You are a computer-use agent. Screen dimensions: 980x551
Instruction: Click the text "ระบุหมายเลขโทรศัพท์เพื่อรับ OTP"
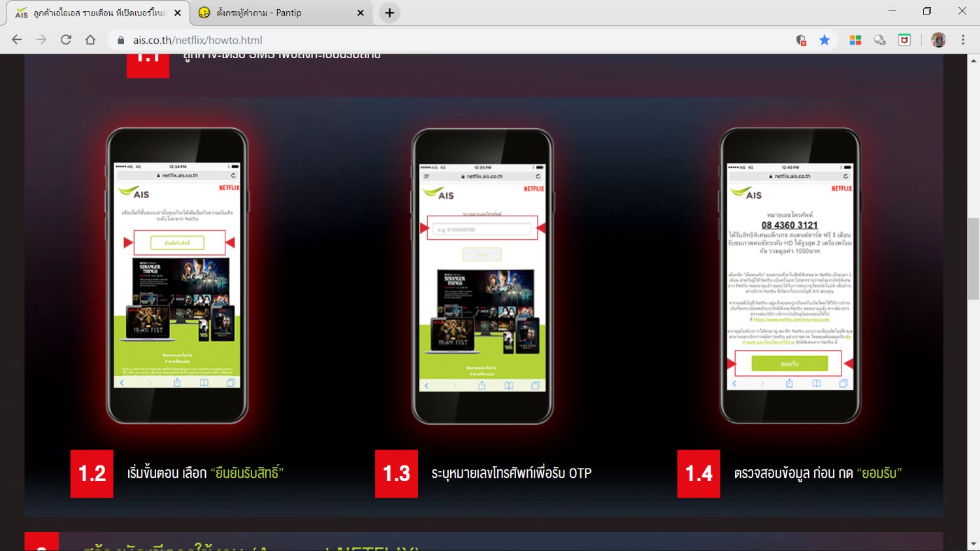pyautogui.click(x=512, y=473)
